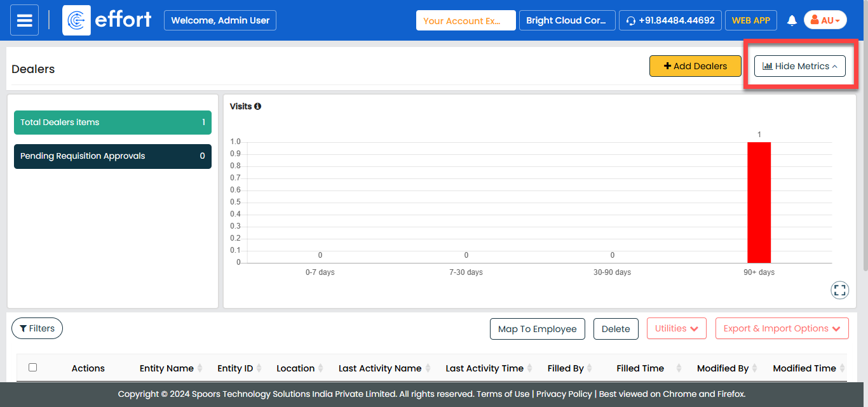Expand the Visits chart to fullscreen

(x=839, y=290)
